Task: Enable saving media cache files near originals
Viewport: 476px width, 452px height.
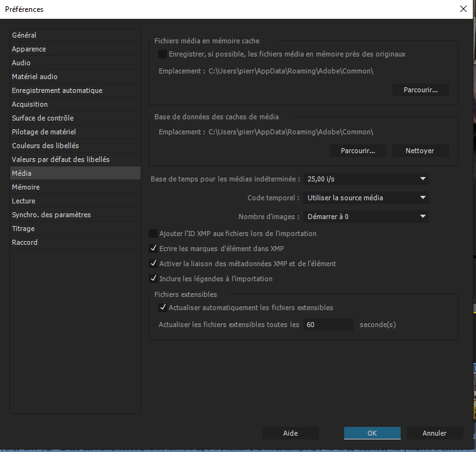Action: 163,54
